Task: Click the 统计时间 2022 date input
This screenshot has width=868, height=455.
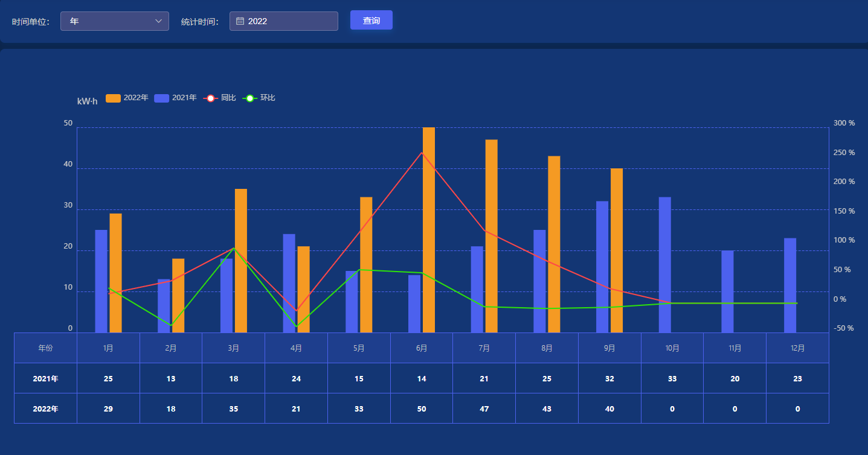Action: [290, 21]
